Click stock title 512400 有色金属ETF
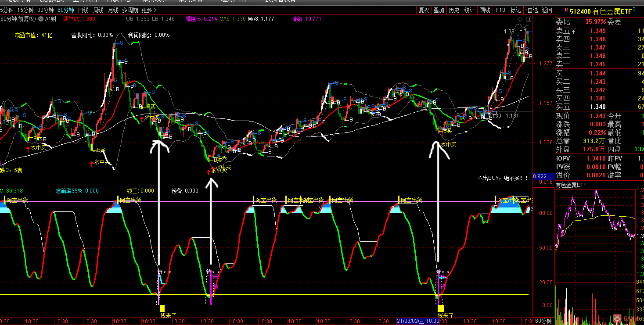Viewport: 644px width, 325px height. [x=601, y=11]
